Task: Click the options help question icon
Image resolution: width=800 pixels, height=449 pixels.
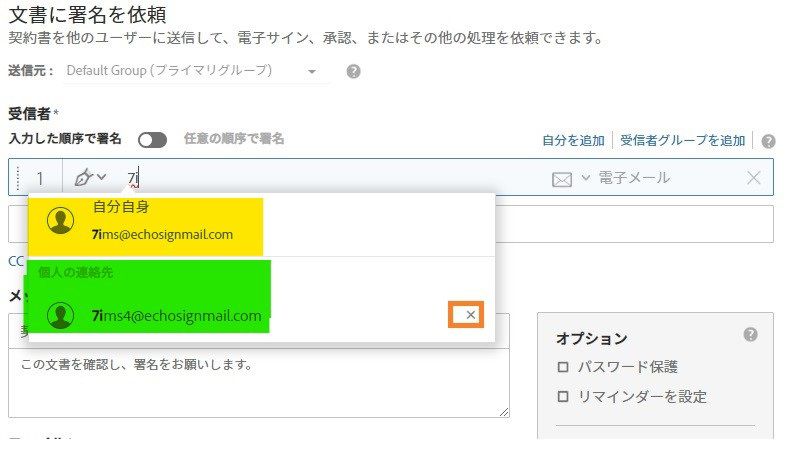Action: (750, 335)
